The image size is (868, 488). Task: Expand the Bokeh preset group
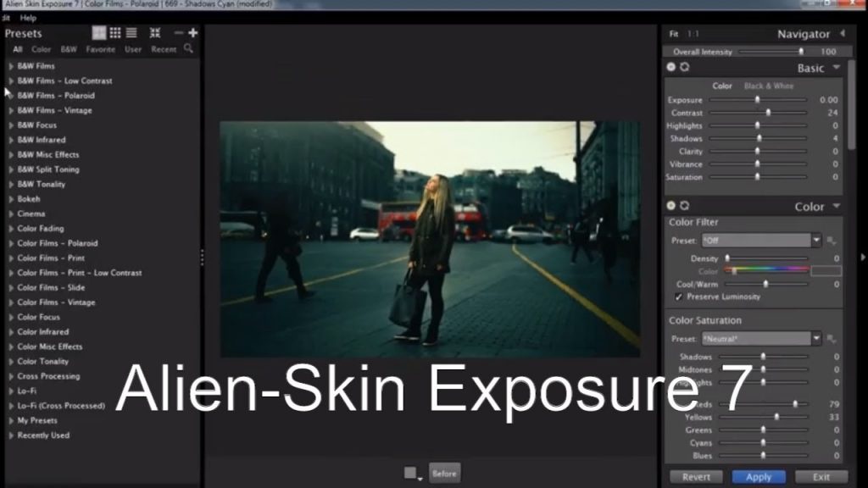(11, 199)
